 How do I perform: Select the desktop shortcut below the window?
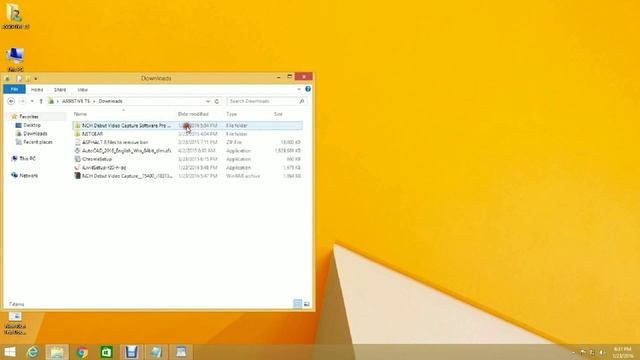pyautogui.click(x=16, y=323)
